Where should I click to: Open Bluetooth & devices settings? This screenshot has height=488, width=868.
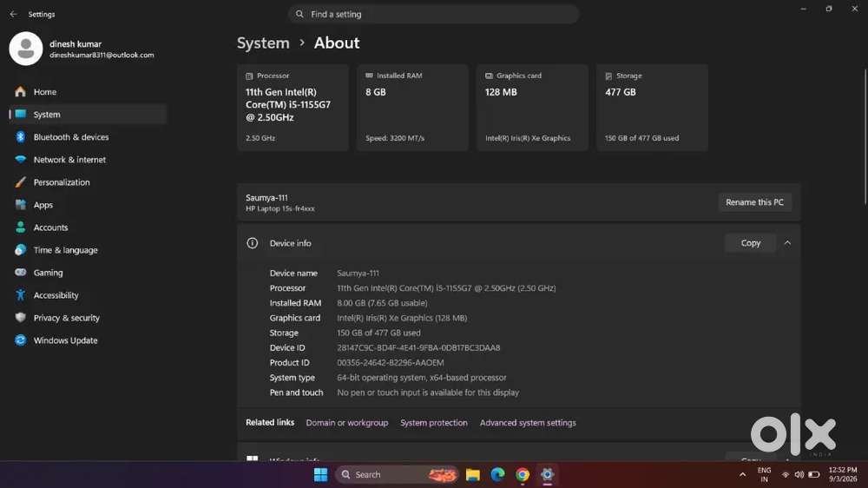tap(71, 137)
